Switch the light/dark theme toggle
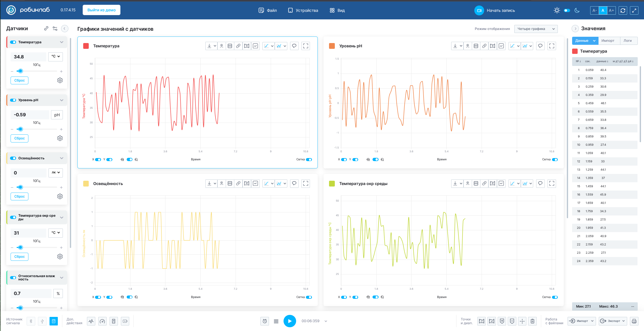644x331 pixels. tap(567, 10)
